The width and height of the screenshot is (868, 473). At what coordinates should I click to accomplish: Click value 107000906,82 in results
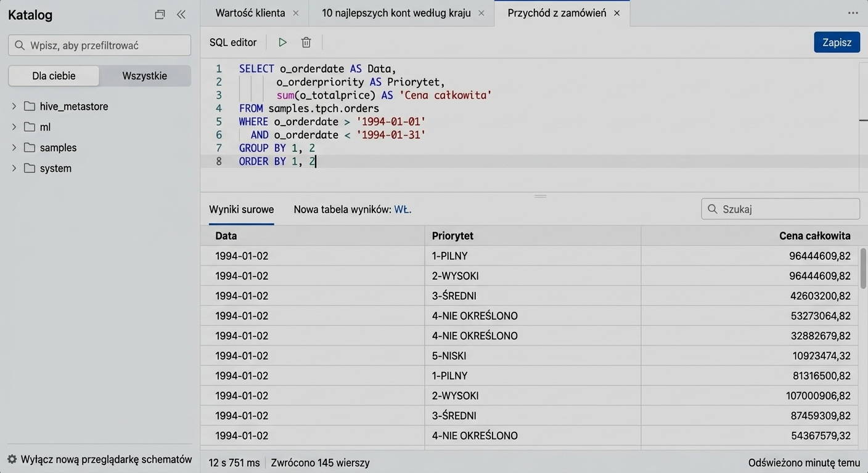pos(818,395)
